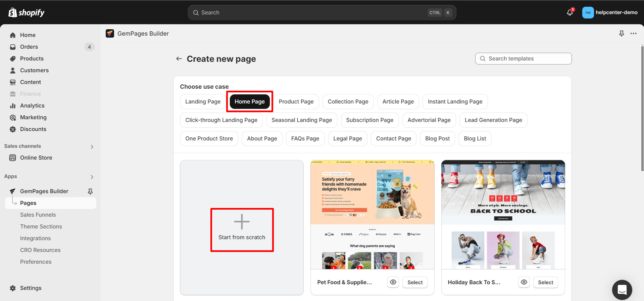Click the back arrow beside Create new page
Viewport: 644px width, 301px height.
tap(179, 59)
